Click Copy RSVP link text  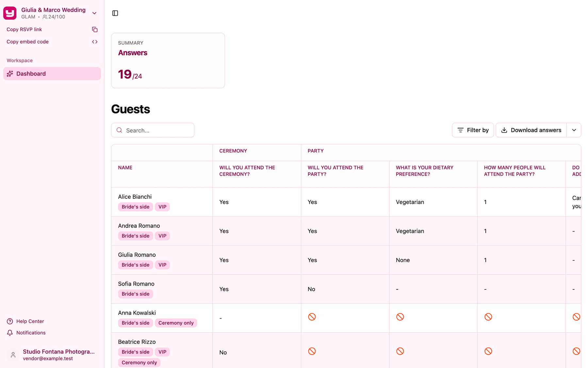[24, 29]
